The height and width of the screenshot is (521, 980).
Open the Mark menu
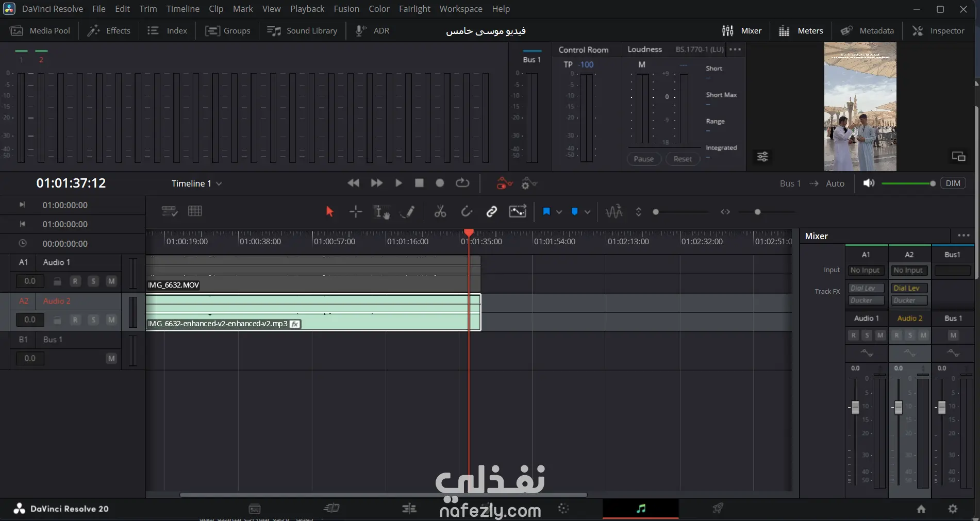pos(243,9)
